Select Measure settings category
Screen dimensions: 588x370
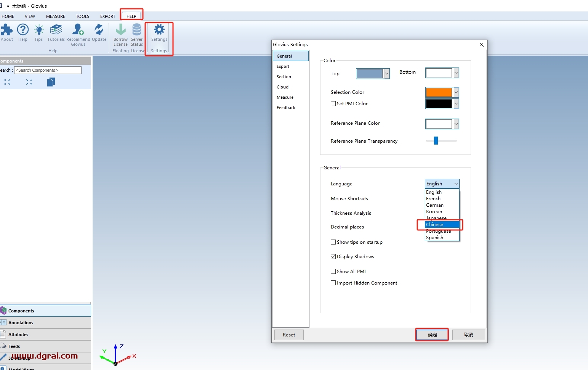pyautogui.click(x=291, y=97)
